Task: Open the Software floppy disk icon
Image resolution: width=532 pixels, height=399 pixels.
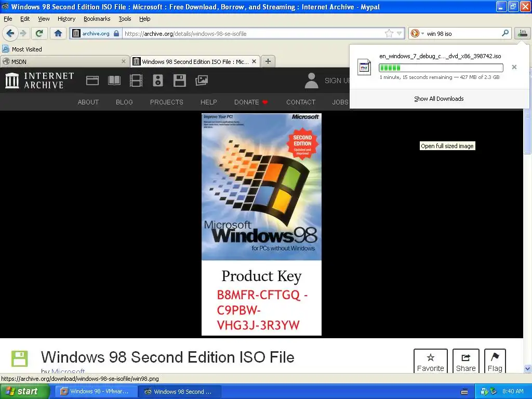Action: pos(179,81)
